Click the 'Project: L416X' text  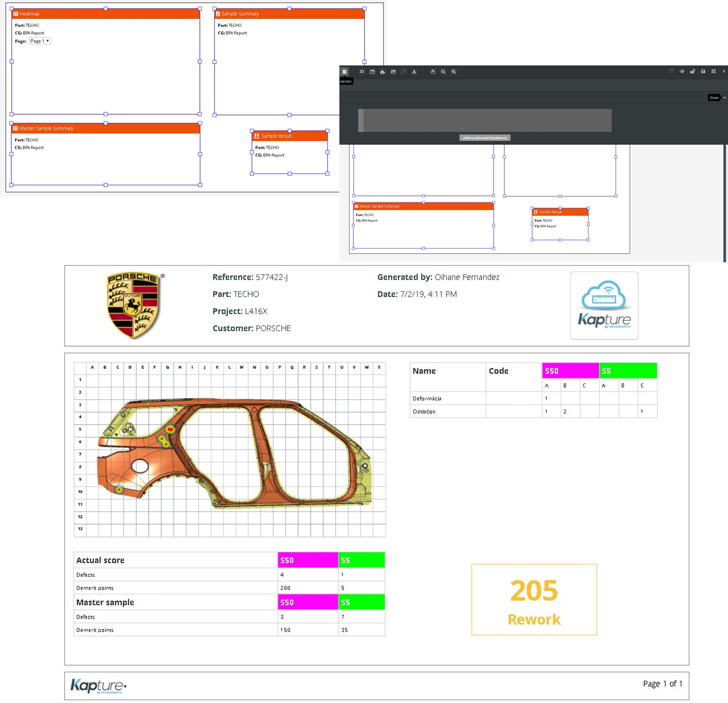[240, 311]
